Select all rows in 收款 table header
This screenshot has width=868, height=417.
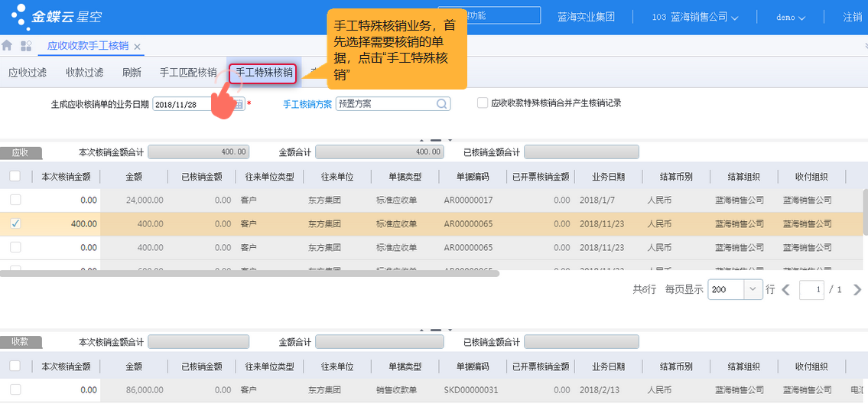(x=15, y=366)
